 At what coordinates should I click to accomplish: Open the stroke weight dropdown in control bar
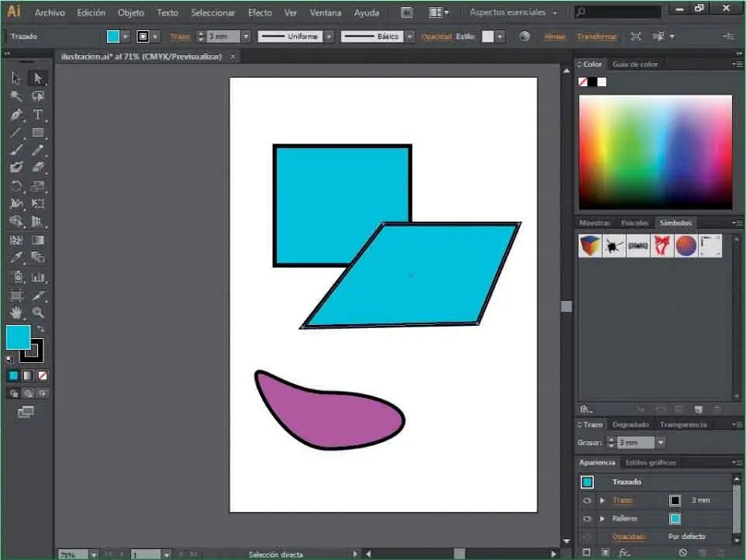coord(246,36)
